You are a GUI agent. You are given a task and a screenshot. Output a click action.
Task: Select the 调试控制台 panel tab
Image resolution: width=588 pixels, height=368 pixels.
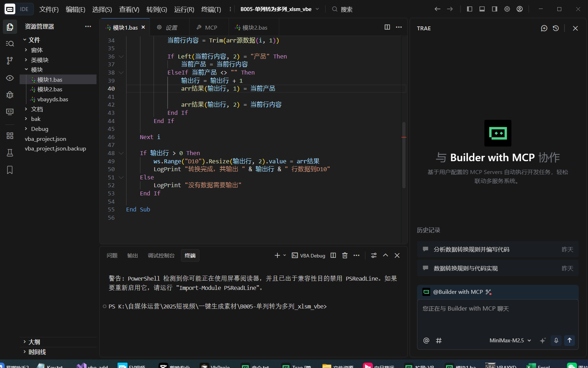(161, 255)
